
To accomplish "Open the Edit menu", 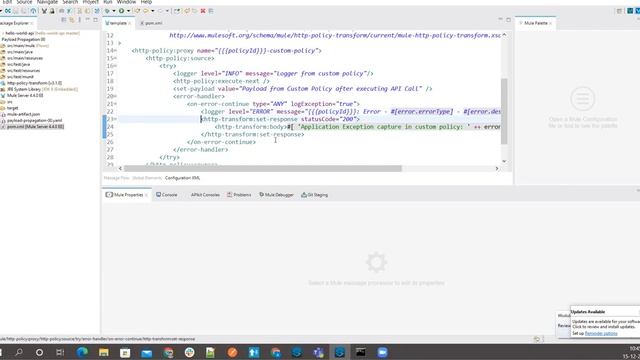I will 7,2.
